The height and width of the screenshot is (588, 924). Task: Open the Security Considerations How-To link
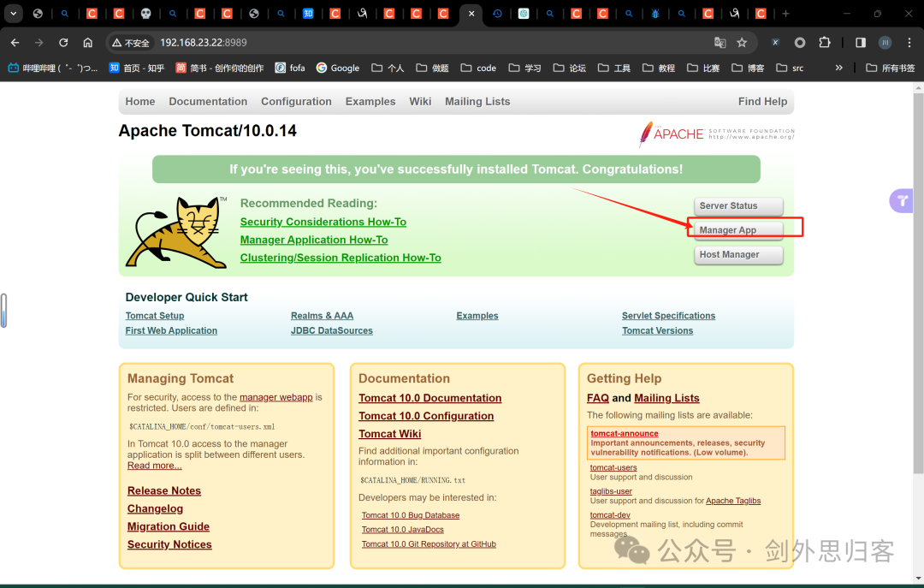(323, 222)
